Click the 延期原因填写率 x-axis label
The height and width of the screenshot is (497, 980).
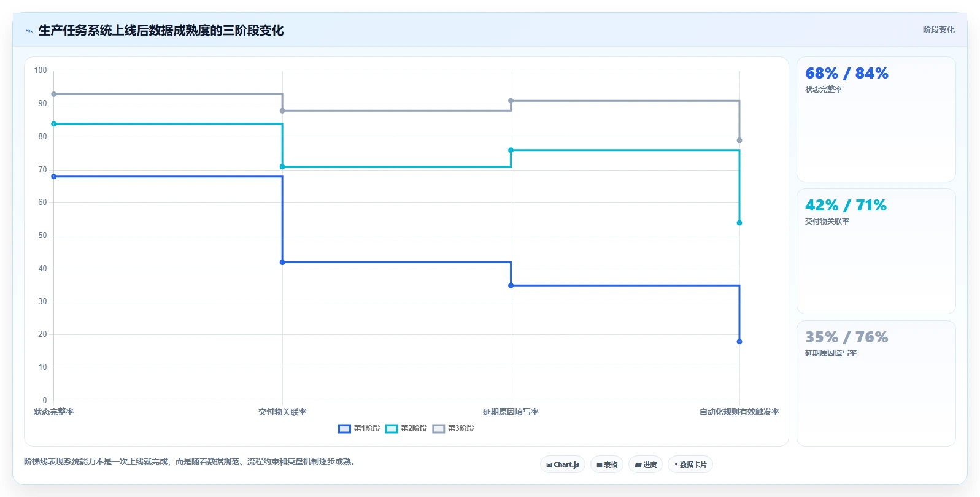(511, 412)
